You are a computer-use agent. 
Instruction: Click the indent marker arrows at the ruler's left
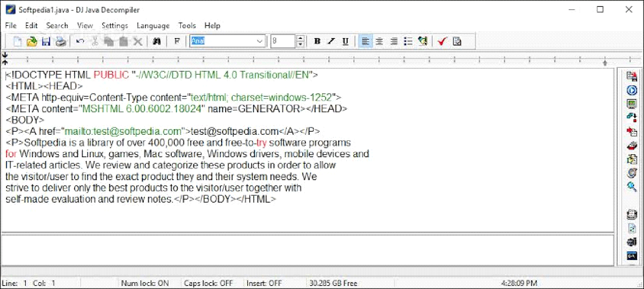coord(5,58)
